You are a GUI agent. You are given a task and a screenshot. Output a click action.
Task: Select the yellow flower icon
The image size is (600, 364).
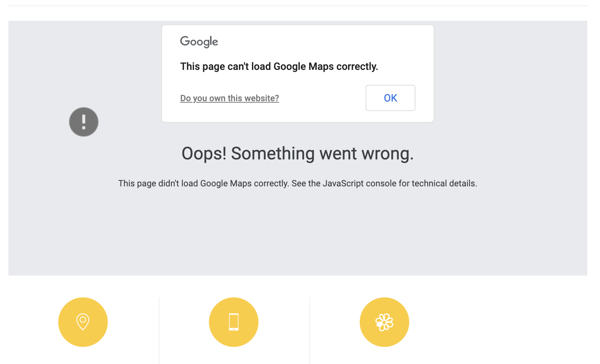point(384,322)
